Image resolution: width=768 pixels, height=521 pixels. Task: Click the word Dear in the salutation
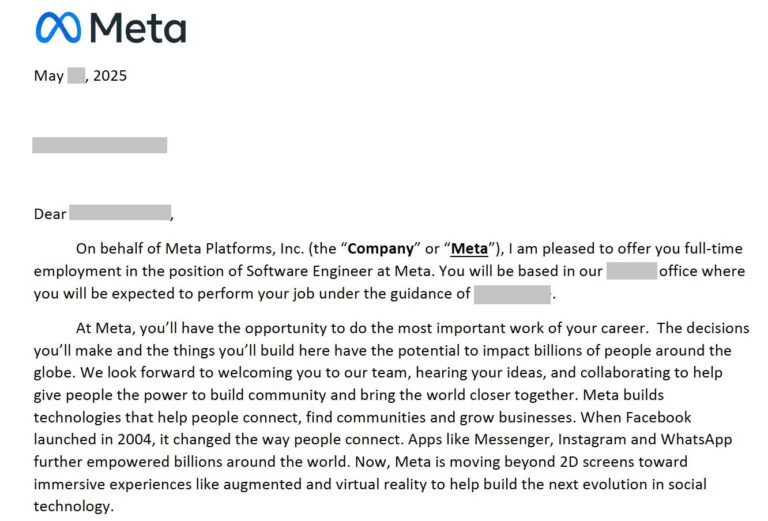pos(50,214)
